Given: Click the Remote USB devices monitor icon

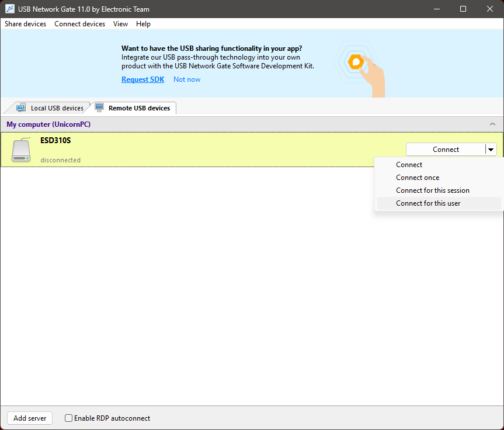Looking at the screenshot, I should 99,107.
